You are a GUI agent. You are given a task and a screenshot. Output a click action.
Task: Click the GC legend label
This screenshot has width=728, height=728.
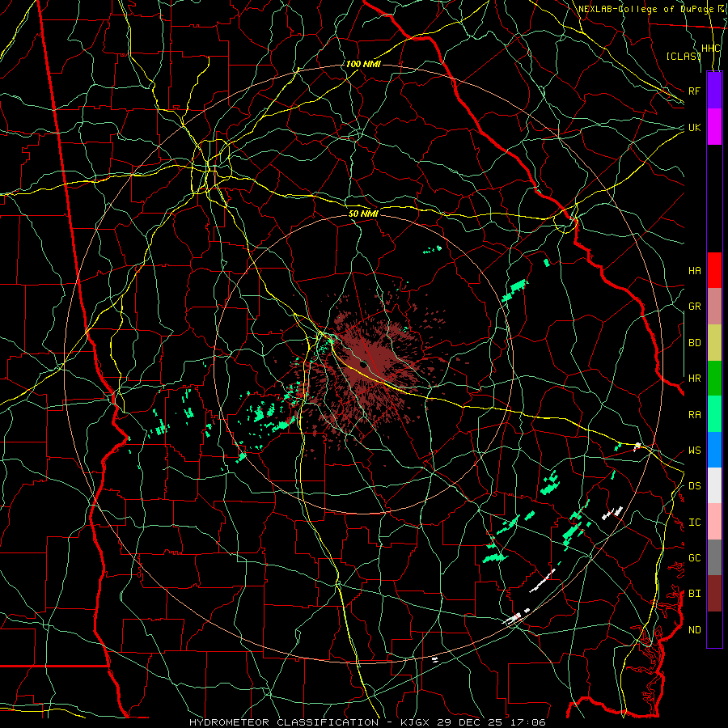[694, 558]
